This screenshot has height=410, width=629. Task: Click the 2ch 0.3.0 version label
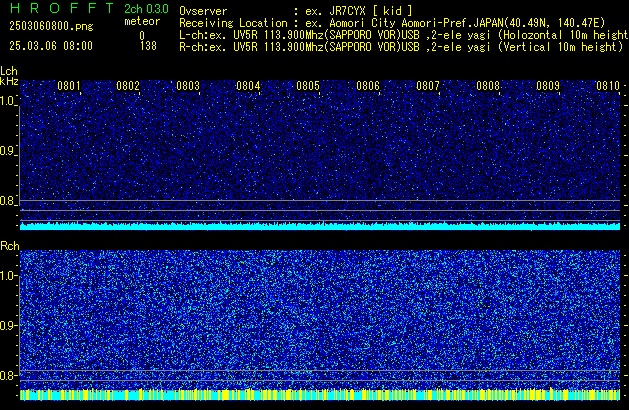146,9
